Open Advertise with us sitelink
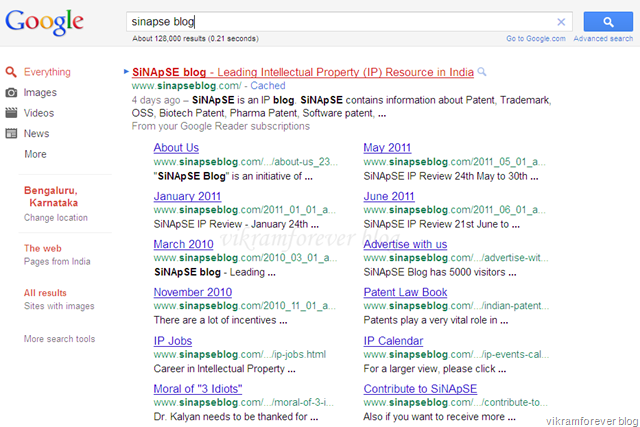This screenshot has height=427, width=640. coord(405,244)
